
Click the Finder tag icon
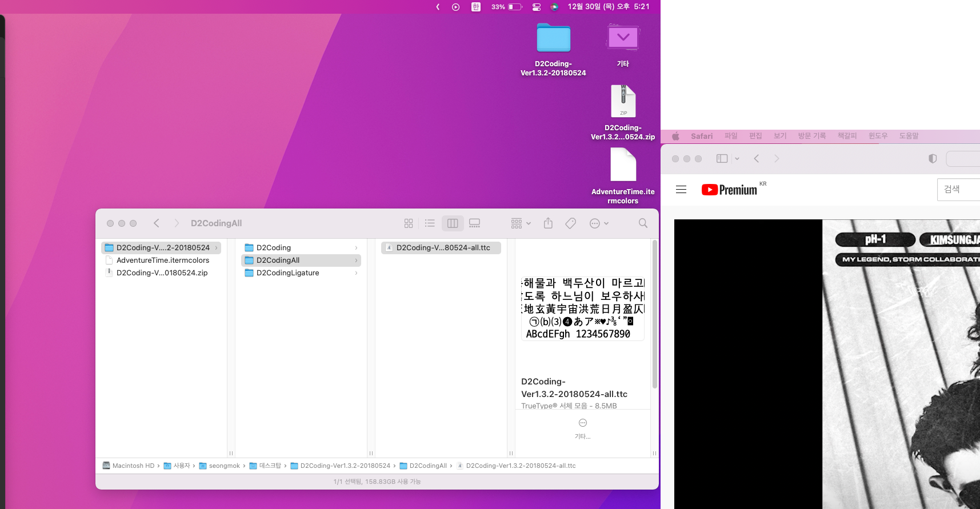point(570,223)
